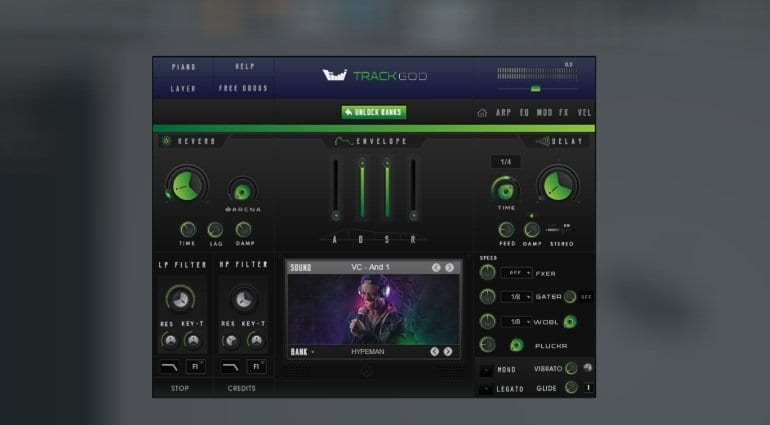Toggle the Mono checkbox

coord(486,369)
